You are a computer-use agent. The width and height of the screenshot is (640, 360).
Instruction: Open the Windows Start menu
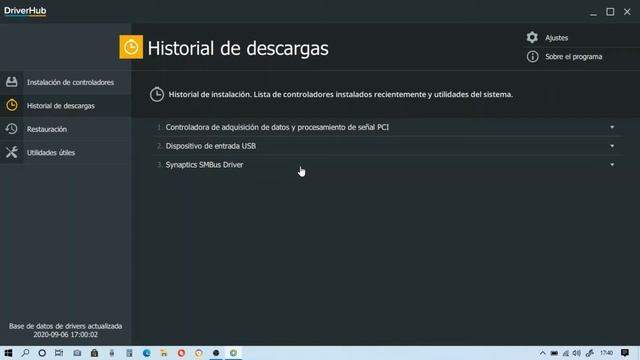tap(8, 353)
